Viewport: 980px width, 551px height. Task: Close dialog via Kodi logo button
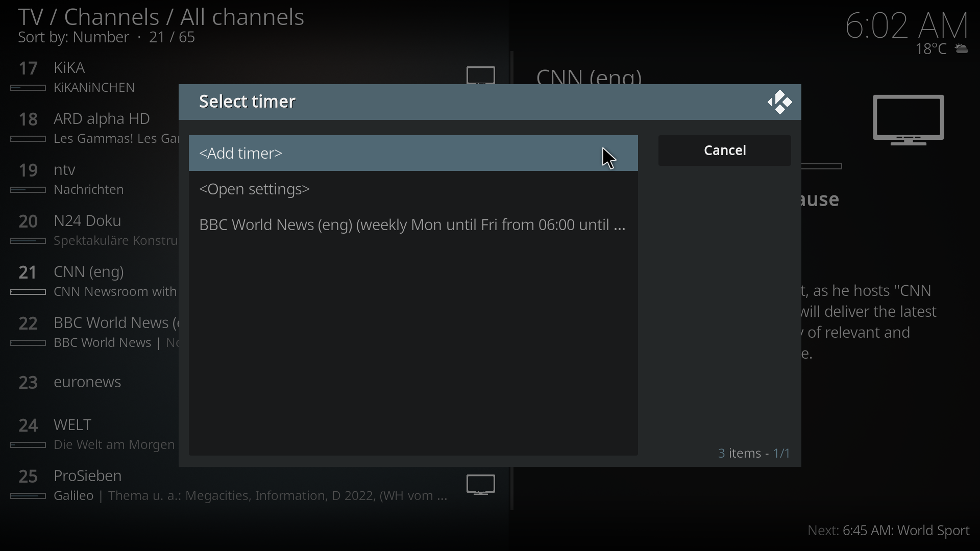click(x=779, y=103)
